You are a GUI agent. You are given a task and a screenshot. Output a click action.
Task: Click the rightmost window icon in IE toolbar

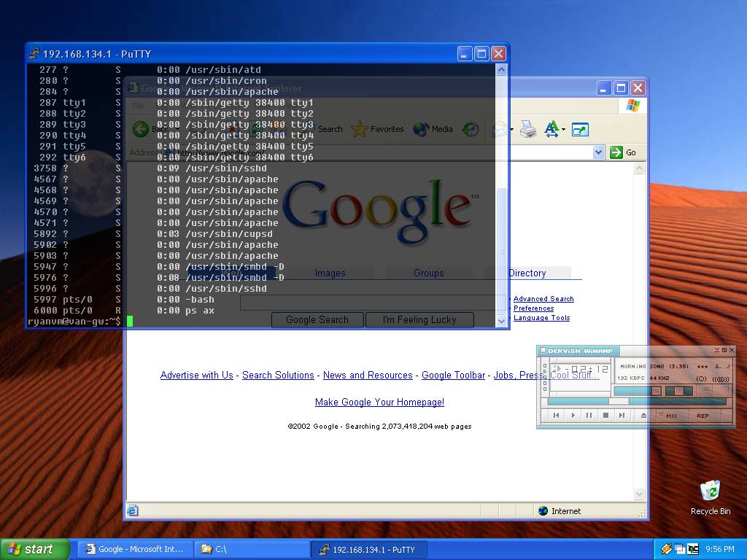tap(580, 130)
